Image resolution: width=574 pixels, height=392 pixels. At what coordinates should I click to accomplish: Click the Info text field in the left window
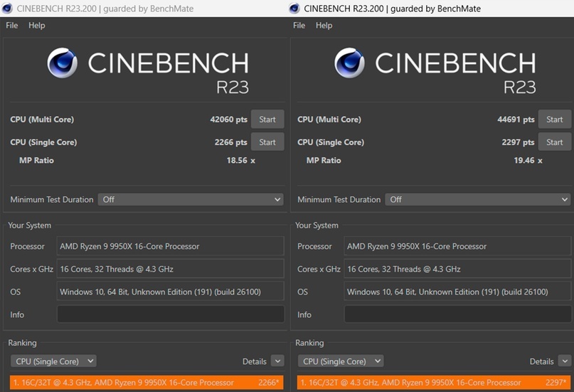click(171, 314)
